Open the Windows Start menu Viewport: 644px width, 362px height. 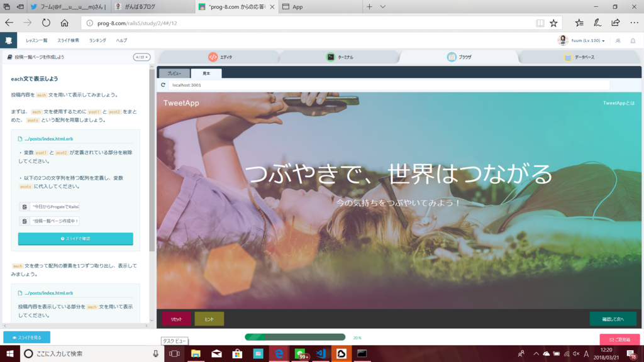pyautogui.click(x=10, y=353)
